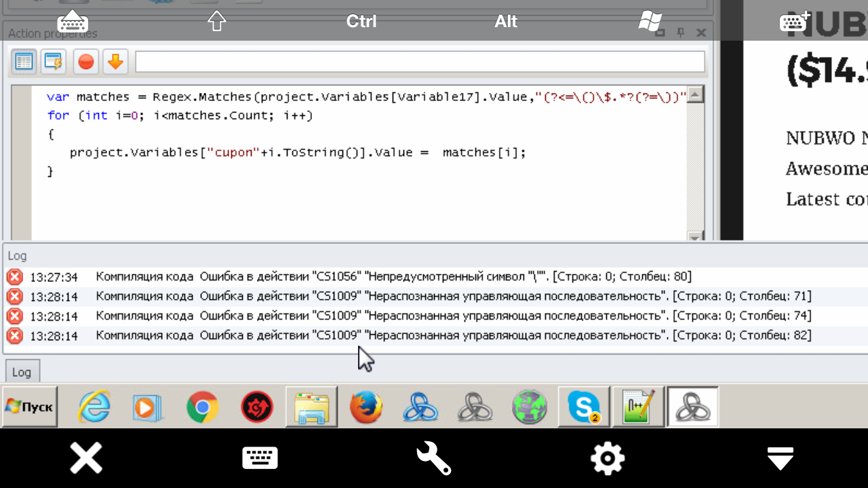Click the code editor scroll down arrow
The width and height of the screenshot is (868, 488).
pos(695,237)
